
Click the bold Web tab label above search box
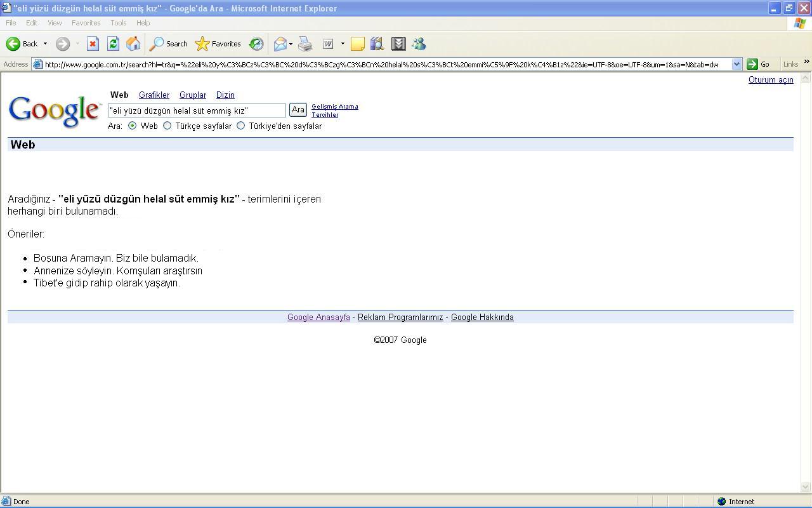(119, 95)
